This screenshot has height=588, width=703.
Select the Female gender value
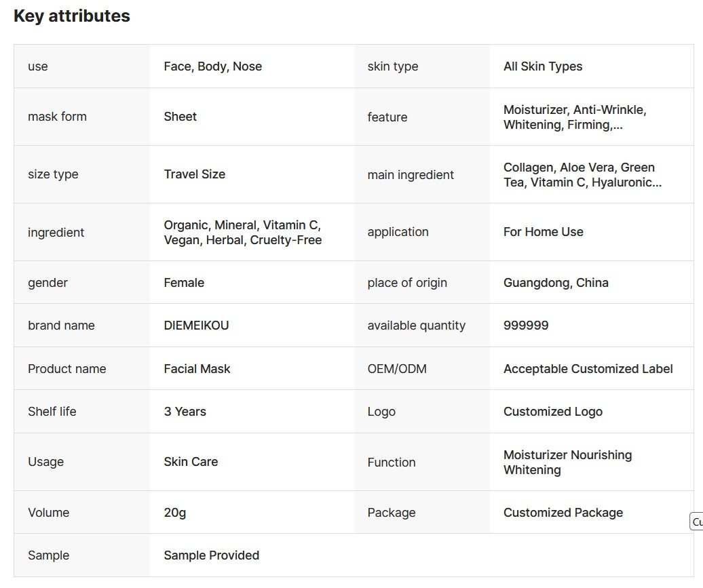point(184,283)
